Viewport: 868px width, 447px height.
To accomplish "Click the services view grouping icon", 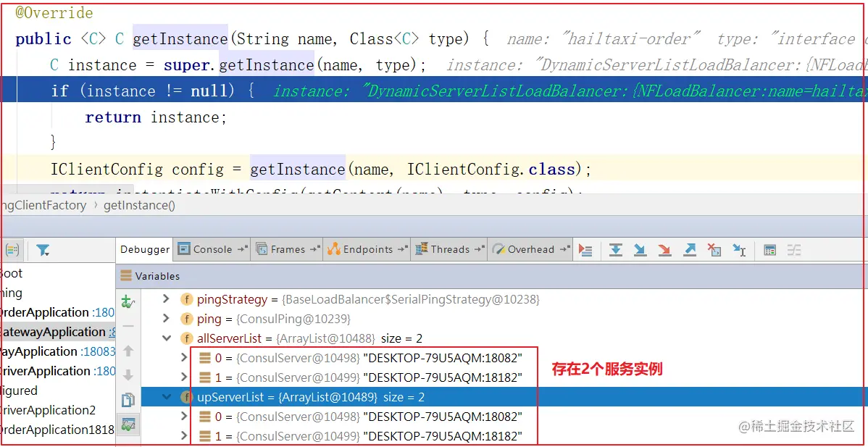I will (11, 251).
